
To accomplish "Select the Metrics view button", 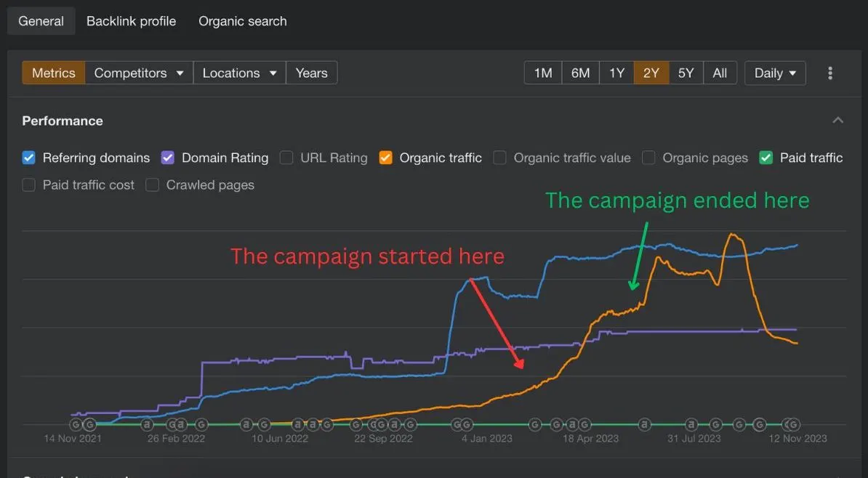I will coord(54,73).
